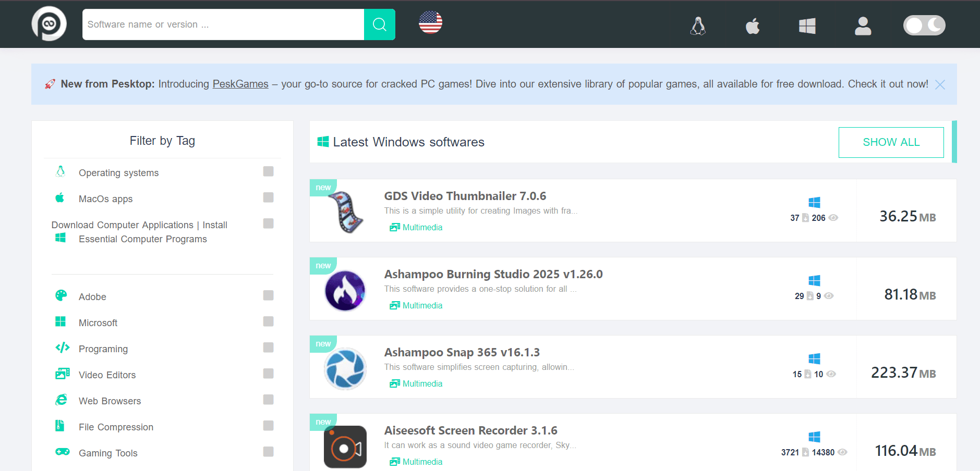Check the Operating systems tag checkbox
Image resolution: width=980 pixels, height=471 pixels.
tap(268, 171)
